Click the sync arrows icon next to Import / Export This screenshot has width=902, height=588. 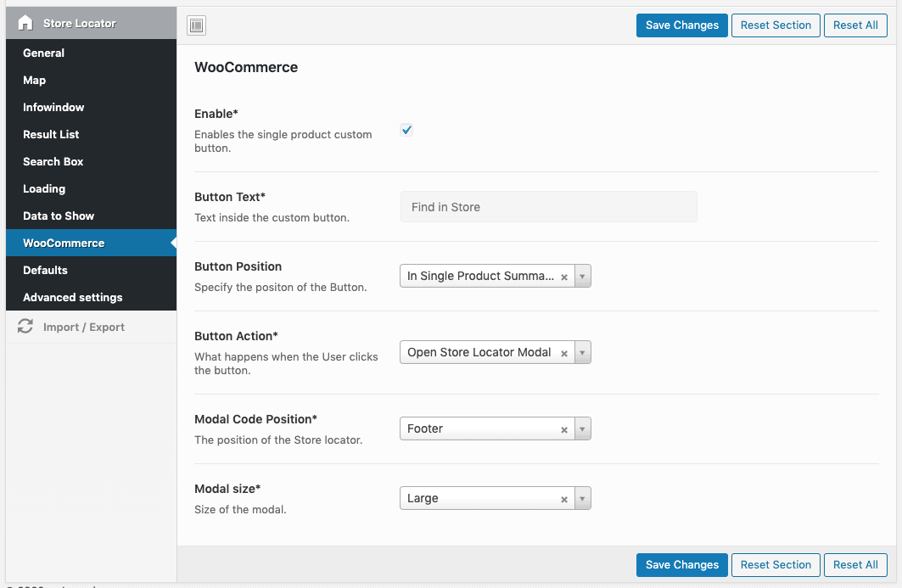pyautogui.click(x=25, y=327)
